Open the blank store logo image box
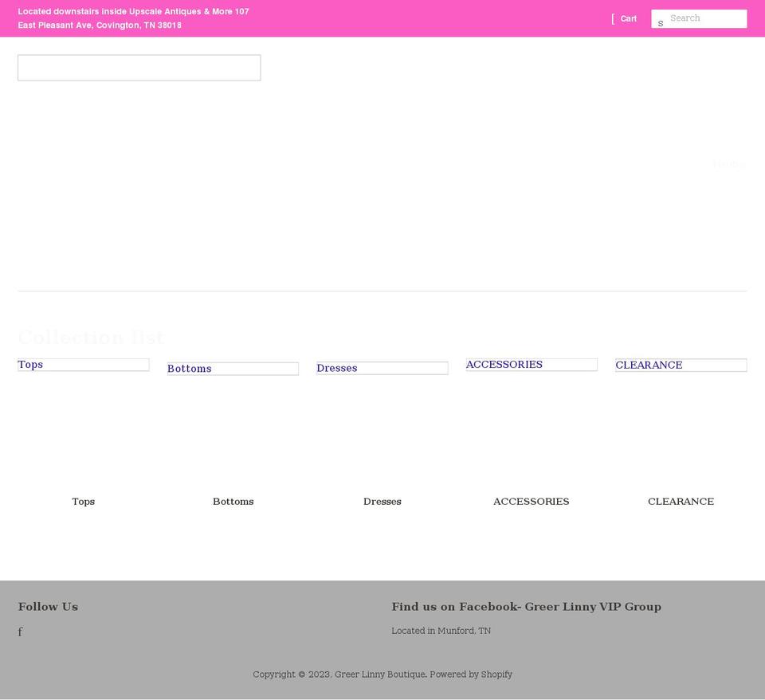Viewport: 765px width, 700px height. coord(139,68)
